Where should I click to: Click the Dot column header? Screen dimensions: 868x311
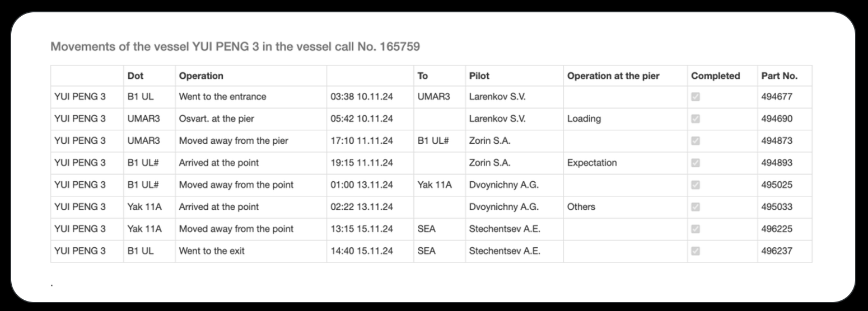136,76
